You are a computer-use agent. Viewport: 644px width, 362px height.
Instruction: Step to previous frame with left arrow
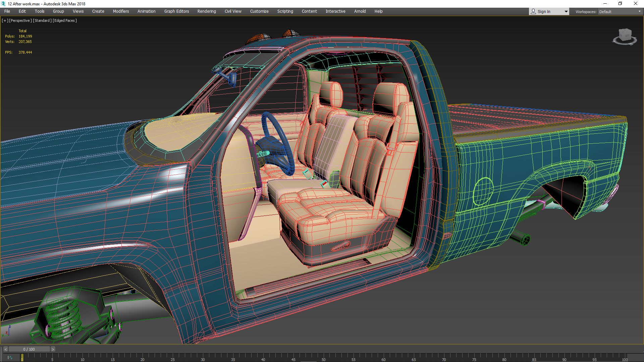point(6,349)
